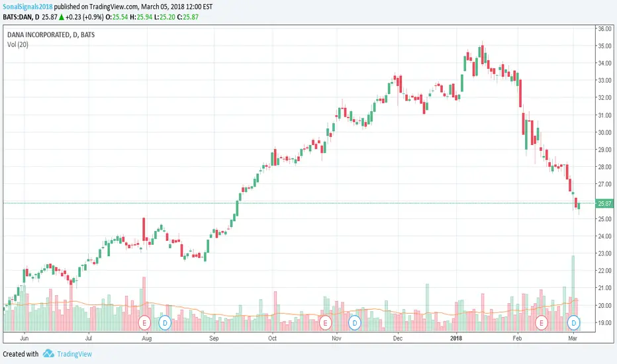617x364 pixels.
Task: Click the August earnings E marker
Action: pos(144,323)
